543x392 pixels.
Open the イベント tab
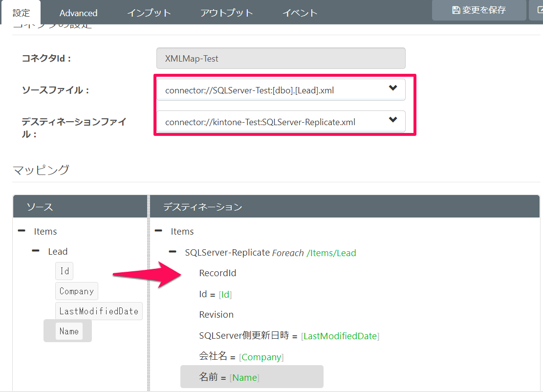tap(300, 13)
